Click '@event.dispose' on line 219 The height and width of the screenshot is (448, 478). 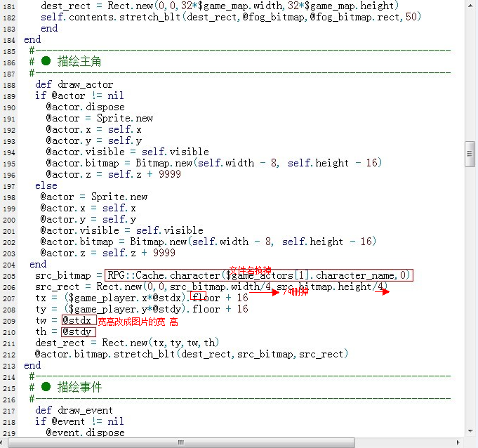pos(86,433)
